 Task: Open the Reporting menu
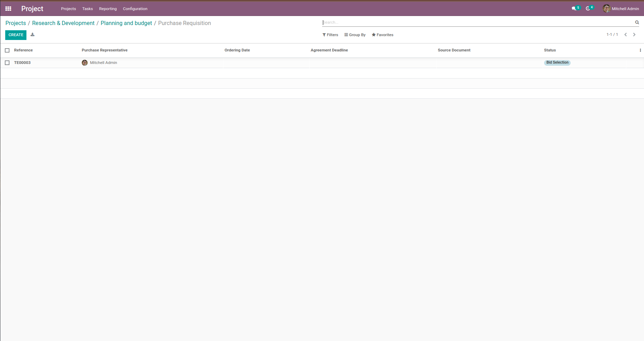(108, 9)
